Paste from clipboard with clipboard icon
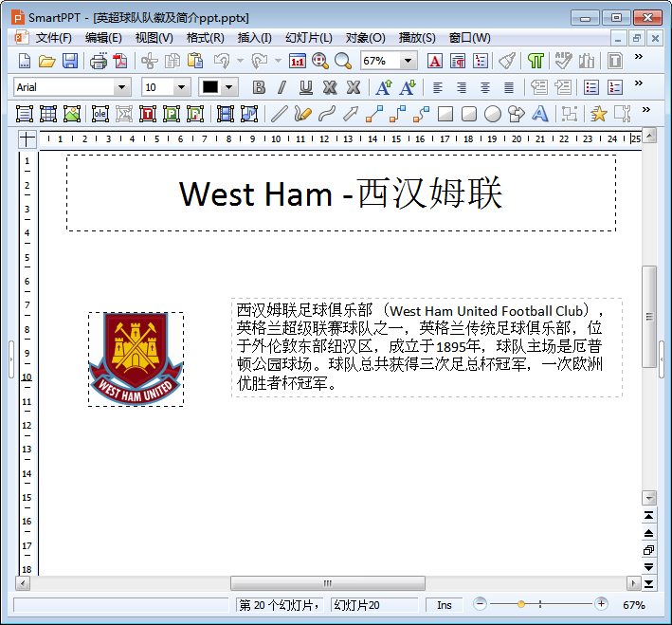The image size is (672, 625). coord(195,61)
